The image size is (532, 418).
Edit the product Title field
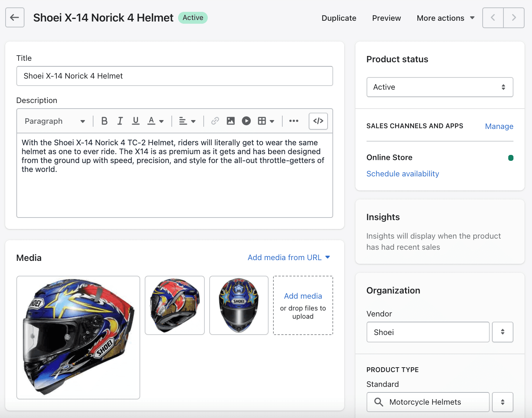[175, 76]
